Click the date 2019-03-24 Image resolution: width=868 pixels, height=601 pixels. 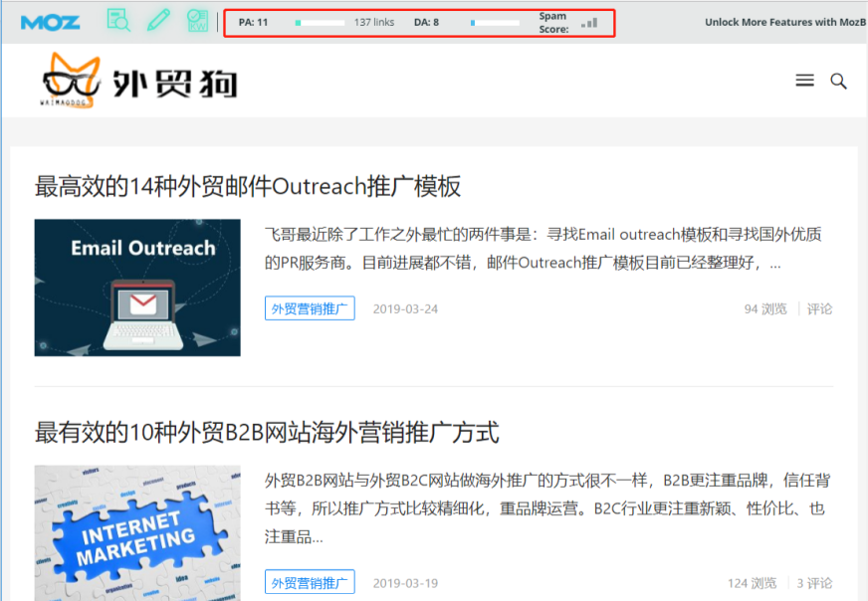tap(405, 308)
